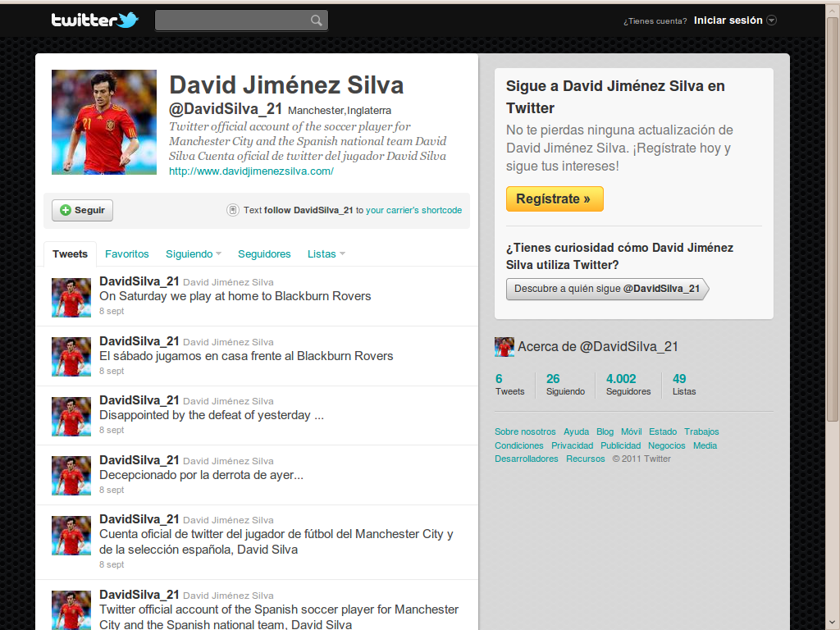This screenshot has width=840, height=630.
Task: Click the avatar of the first tweet
Action: tap(71, 297)
